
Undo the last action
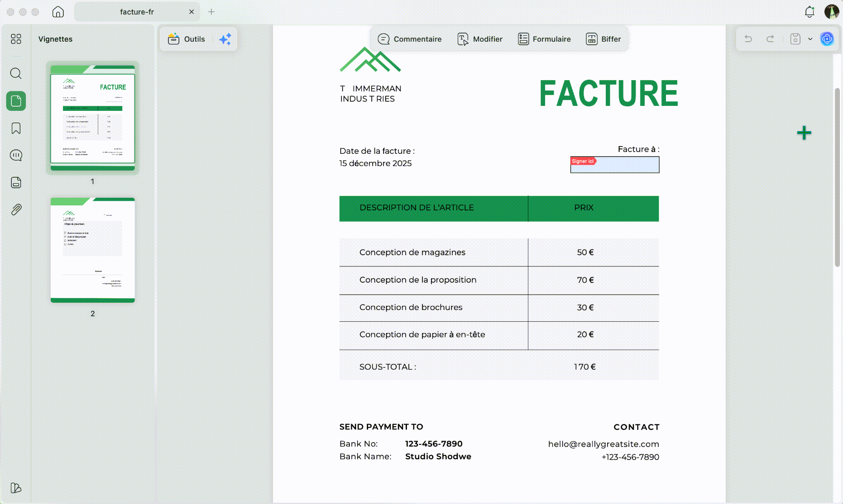[748, 39]
